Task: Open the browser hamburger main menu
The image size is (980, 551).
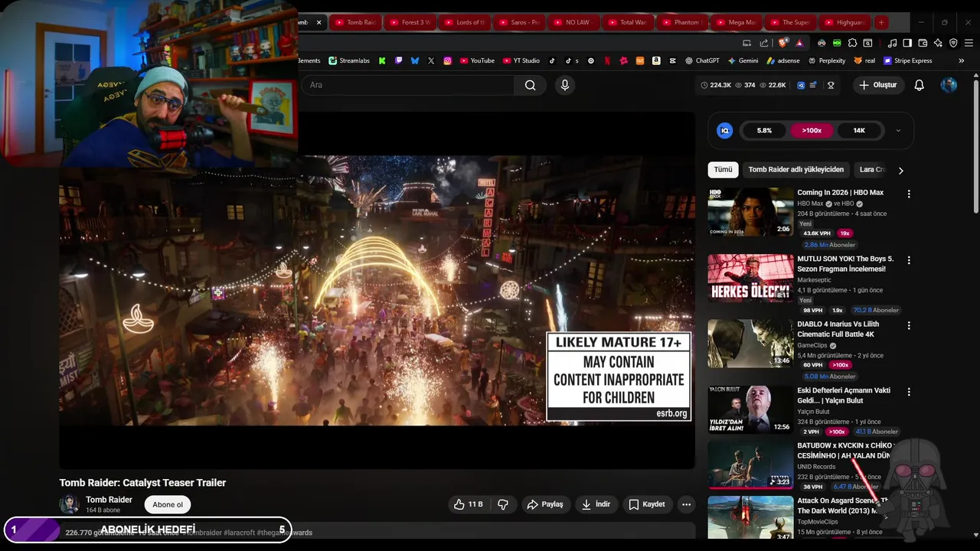Action: coord(969,43)
